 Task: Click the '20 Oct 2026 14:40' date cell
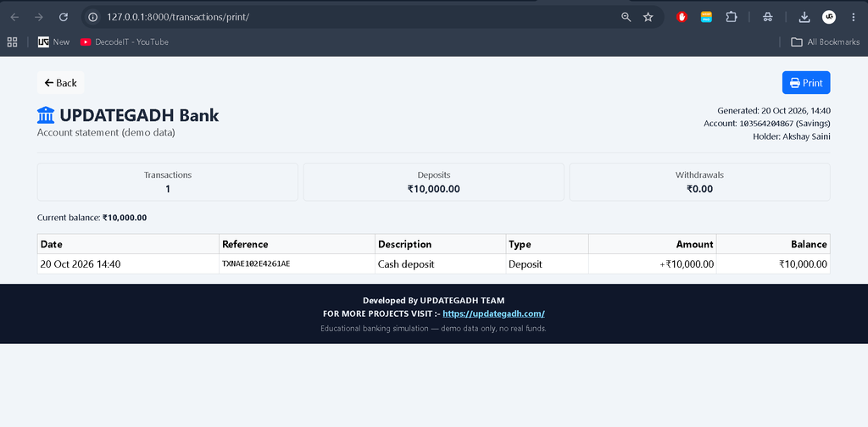pyautogui.click(x=128, y=263)
